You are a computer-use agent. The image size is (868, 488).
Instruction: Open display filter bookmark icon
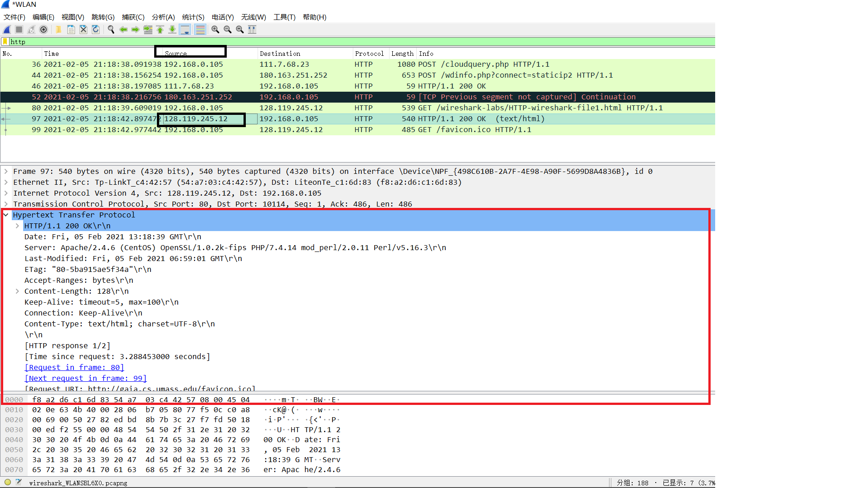pyautogui.click(x=5, y=42)
